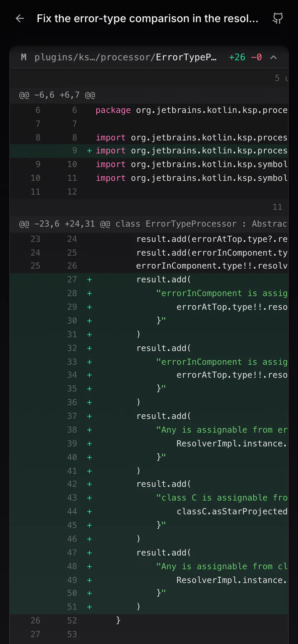
Task: Click added result.add( on line 27
Action: coord(164,279)
